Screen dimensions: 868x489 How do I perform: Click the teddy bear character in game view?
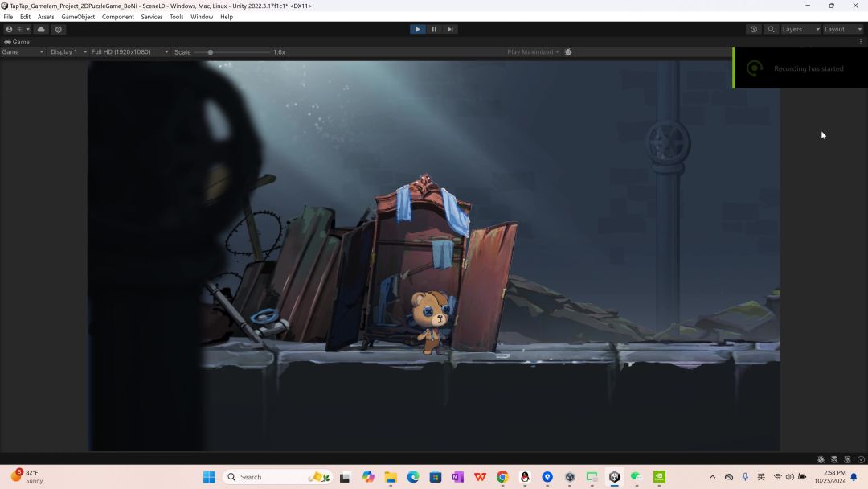[x=432, y=321]
